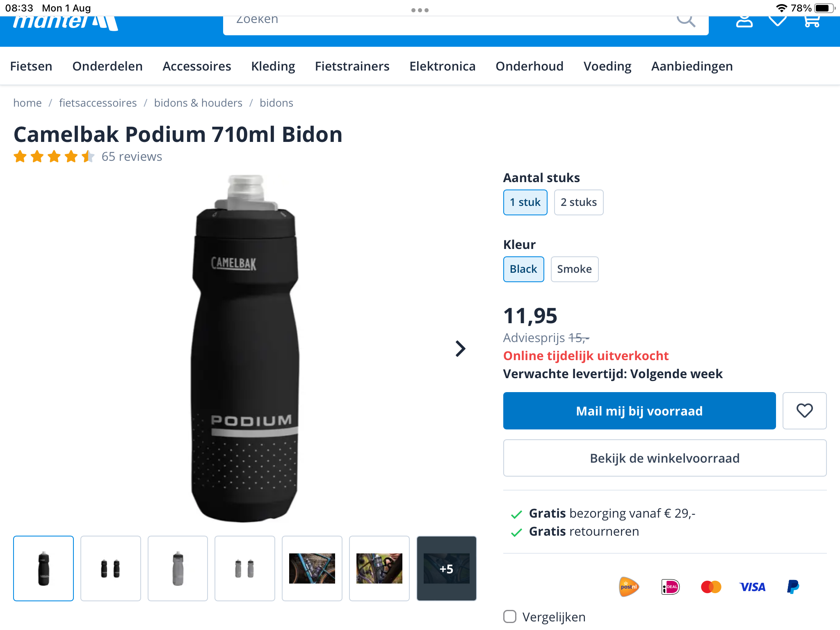Select the 1 stuk option
This screenshot has height=630, width=840.
coord(525,202)
